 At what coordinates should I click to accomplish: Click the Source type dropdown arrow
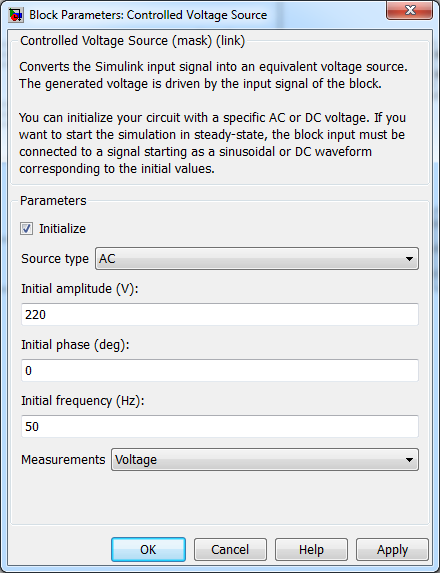pyautogui.click(x=409, y=259)
